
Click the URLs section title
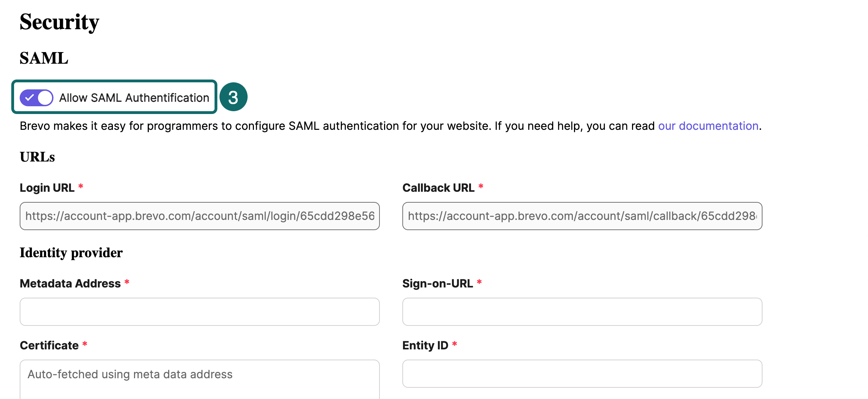(37, 157)
